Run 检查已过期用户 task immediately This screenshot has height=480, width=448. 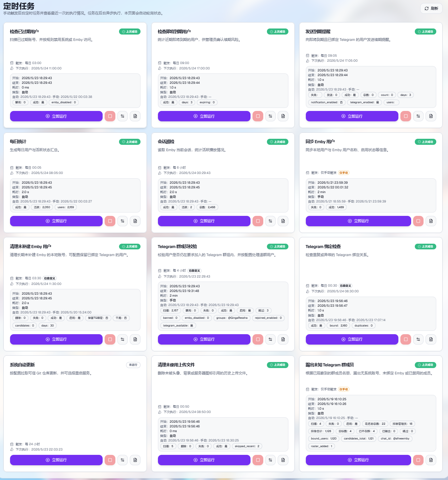[x=56, y=116]
